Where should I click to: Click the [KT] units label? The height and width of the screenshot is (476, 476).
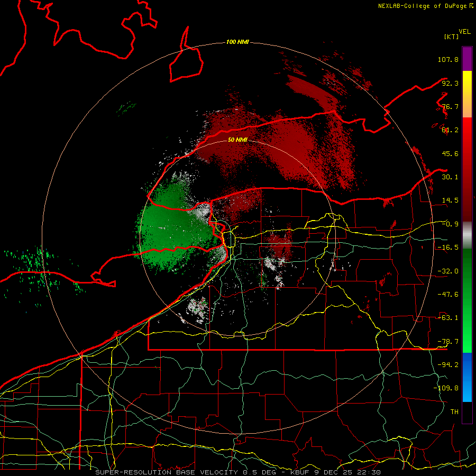(x=451, y=36)
